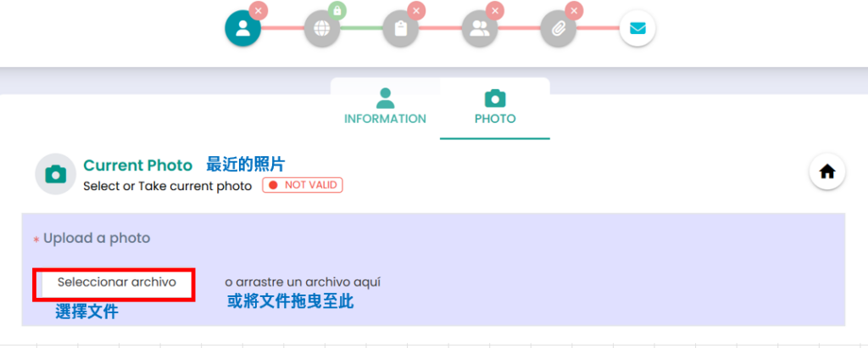Go to the group people step

(479, 28)
